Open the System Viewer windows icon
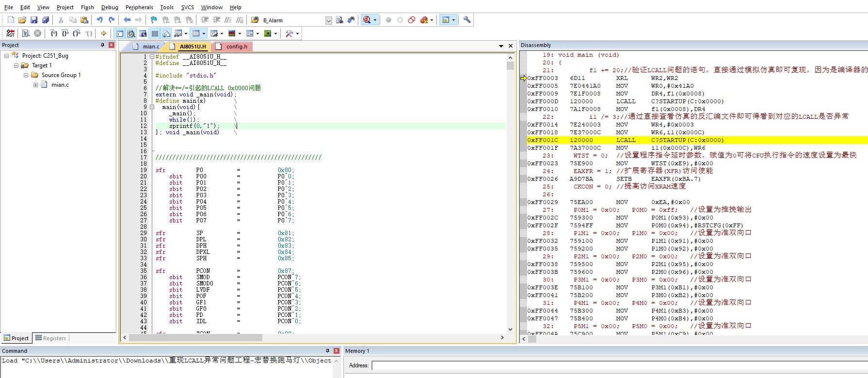868x378 pixels. tap(268, 33)
